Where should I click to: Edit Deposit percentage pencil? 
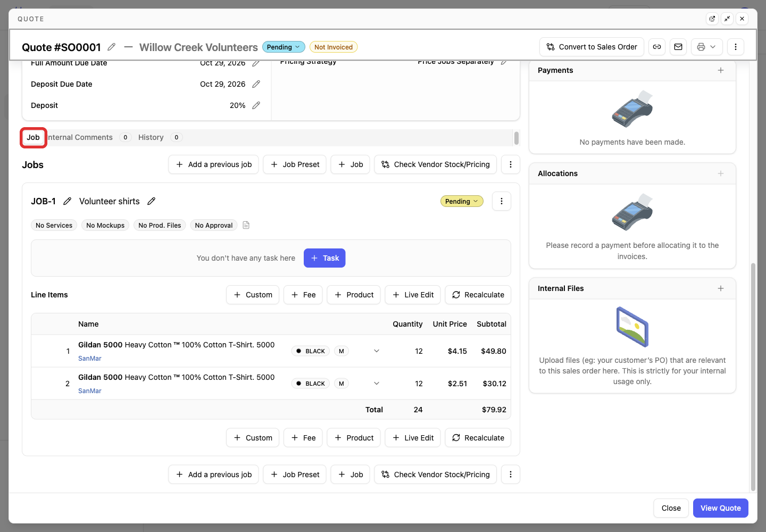click(x=256, y=105)
